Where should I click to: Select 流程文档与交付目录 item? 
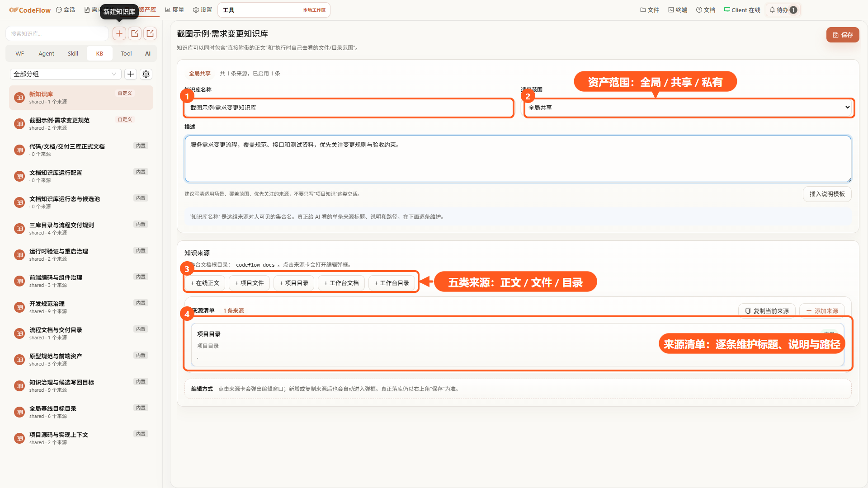click(81, 333)
